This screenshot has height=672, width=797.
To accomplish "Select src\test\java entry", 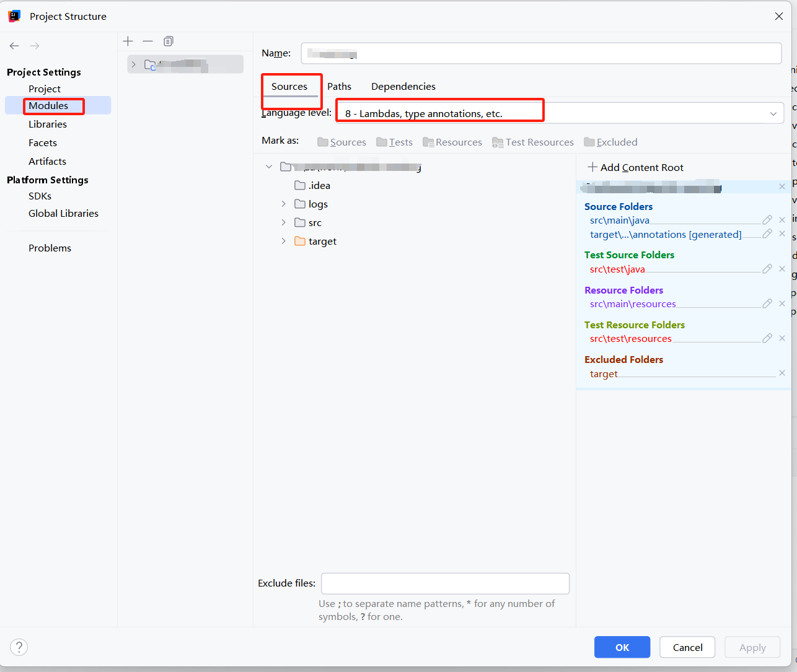I will (617, 269).
